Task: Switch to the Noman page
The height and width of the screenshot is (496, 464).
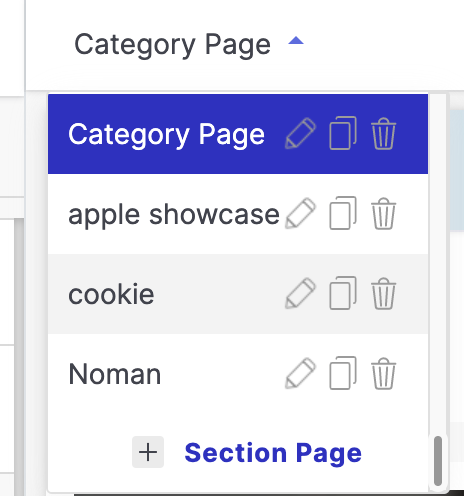Action: (x=238, y=374)
